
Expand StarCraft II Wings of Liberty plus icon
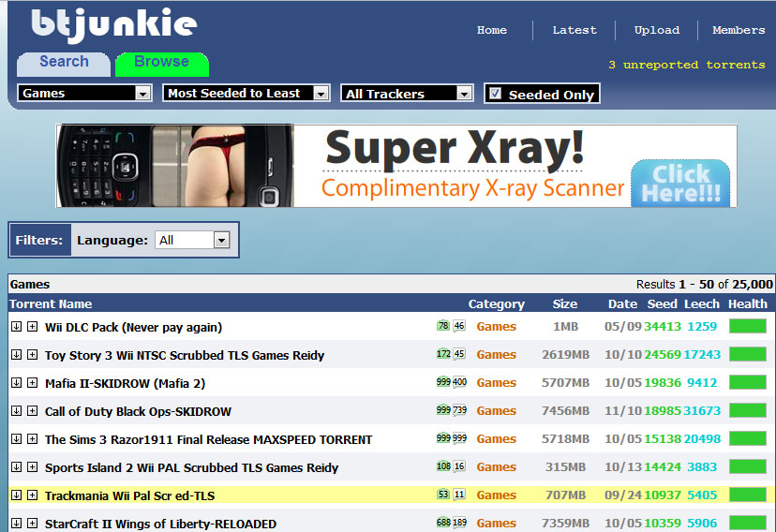click(x=32, y=523)
